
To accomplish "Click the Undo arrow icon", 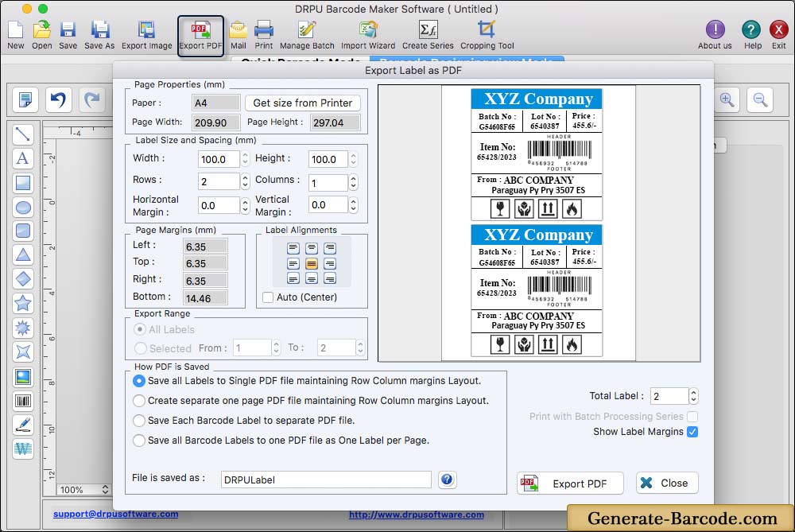I will click(58, 99).
